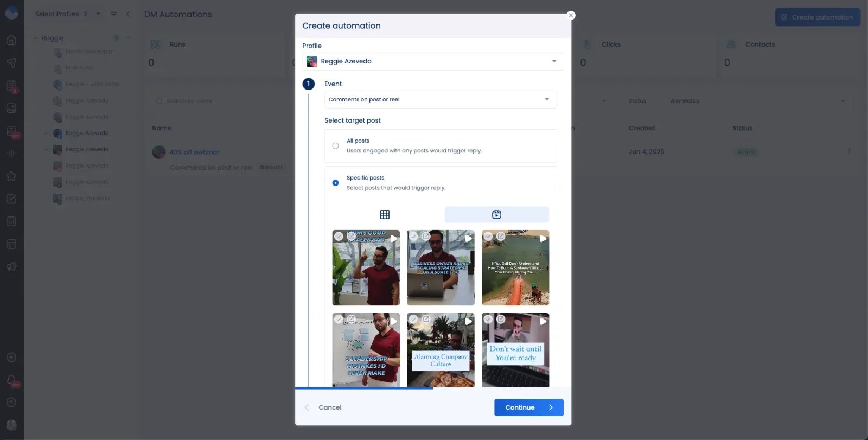Click the app logo at top-left

(x=11, y=12)
